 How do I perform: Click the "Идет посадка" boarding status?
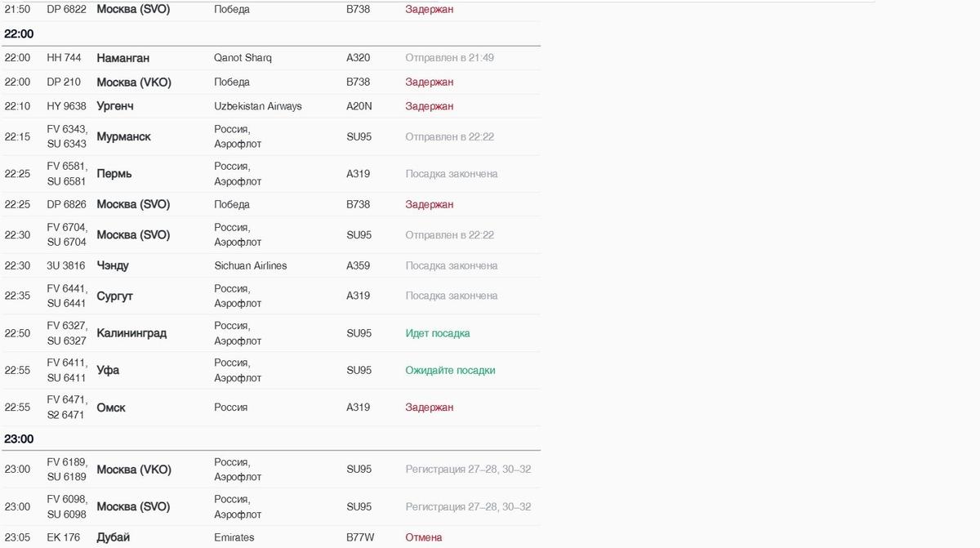tap(437, 333)
